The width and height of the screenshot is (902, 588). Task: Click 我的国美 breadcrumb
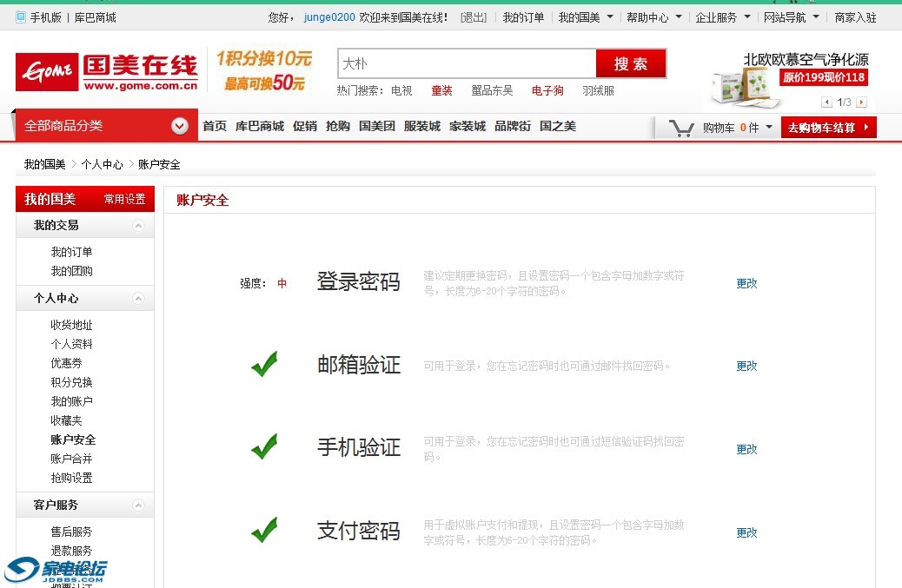(x=45, y=165)
